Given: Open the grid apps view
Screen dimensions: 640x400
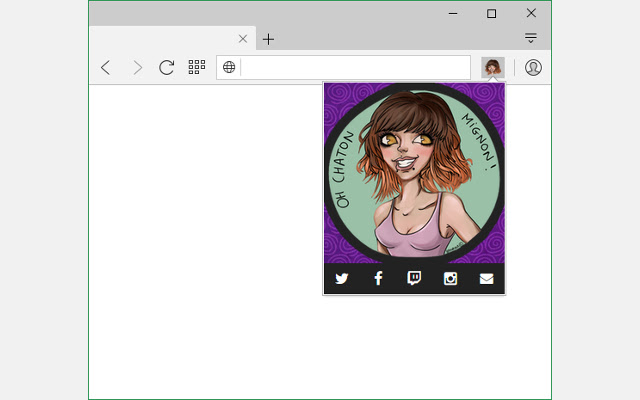Looking at the screenshot, I should pos(197,67).
